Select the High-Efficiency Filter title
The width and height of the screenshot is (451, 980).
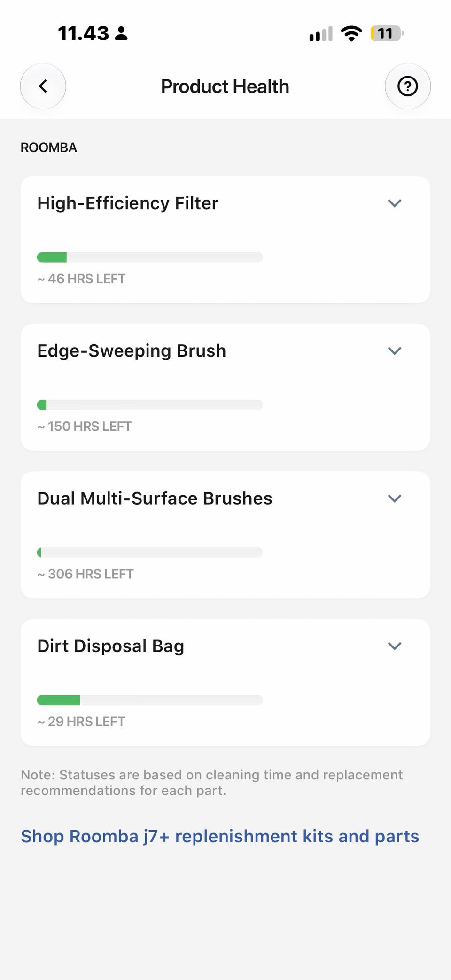[x=128, y=203]
